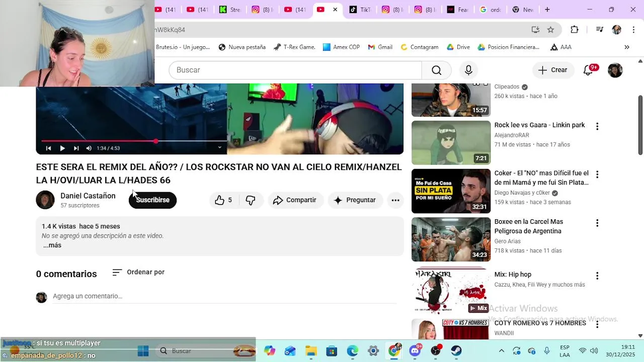644x362 pixels.
Task: Close the active YouTube tab
Action: [x=335, y=10]
